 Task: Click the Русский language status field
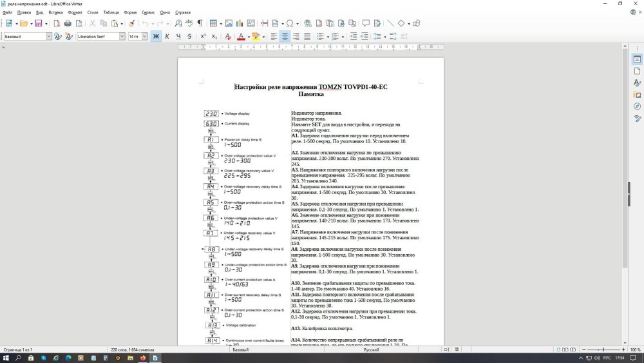coord(372,350)
